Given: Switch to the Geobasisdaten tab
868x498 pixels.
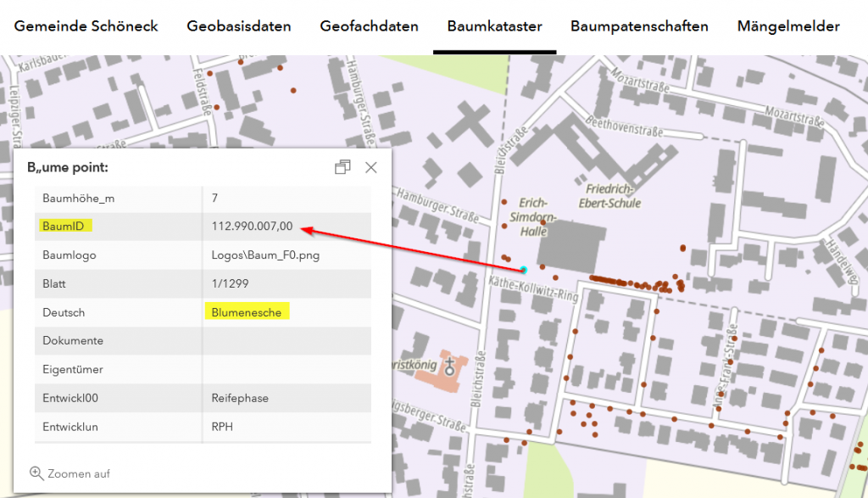Looking at the screenshot, I should point(239,26).
